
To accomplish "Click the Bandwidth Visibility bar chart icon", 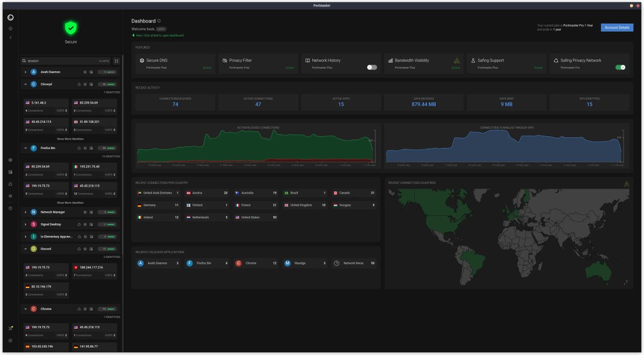I will click(390, 61).
